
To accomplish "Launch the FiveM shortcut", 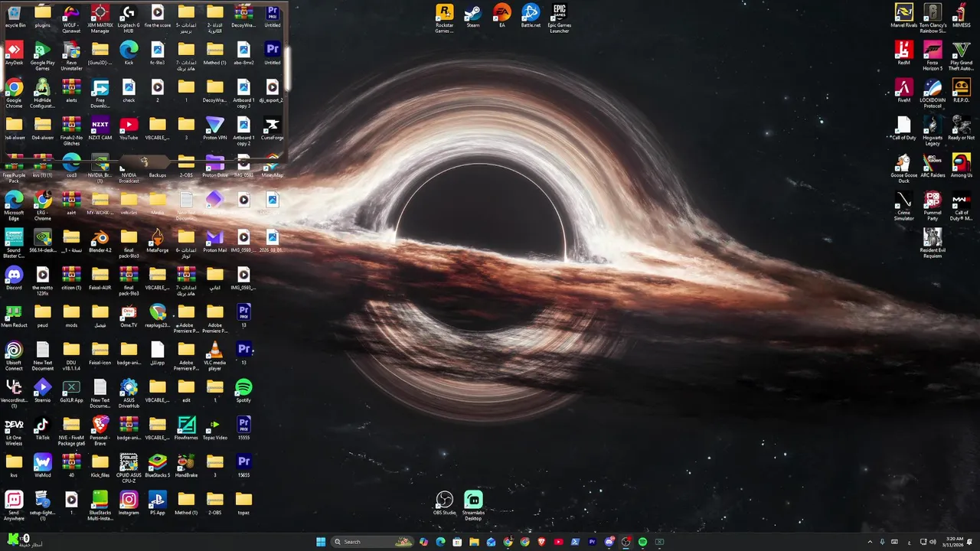I will click(x=903, y=92).
